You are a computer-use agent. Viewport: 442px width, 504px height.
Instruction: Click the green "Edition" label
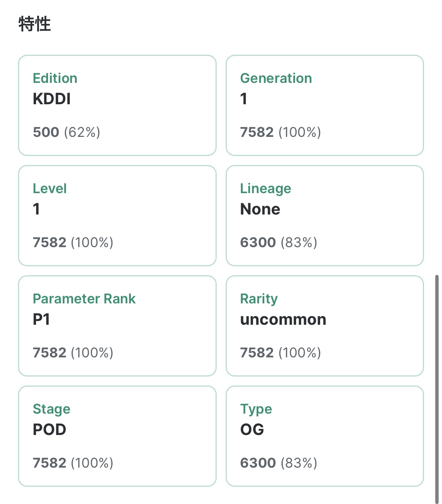click(x=55, y=78)
